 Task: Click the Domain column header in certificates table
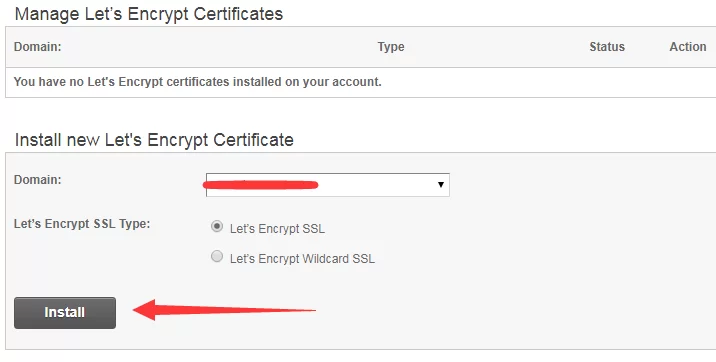point(37,47)
